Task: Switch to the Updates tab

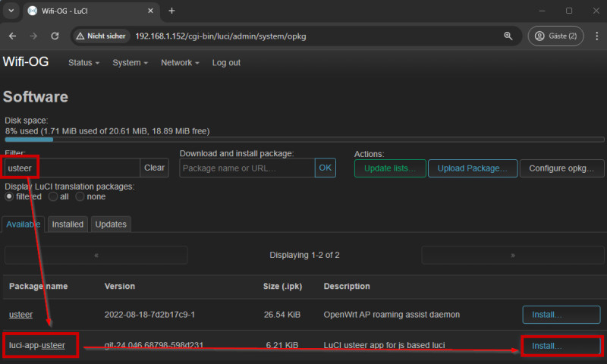Action: point(111,224)
